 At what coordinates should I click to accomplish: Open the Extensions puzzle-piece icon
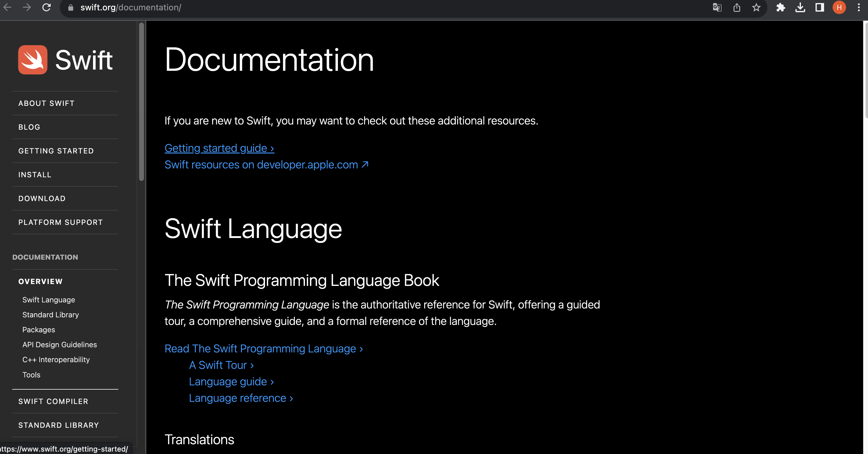[x=780, y=7]
